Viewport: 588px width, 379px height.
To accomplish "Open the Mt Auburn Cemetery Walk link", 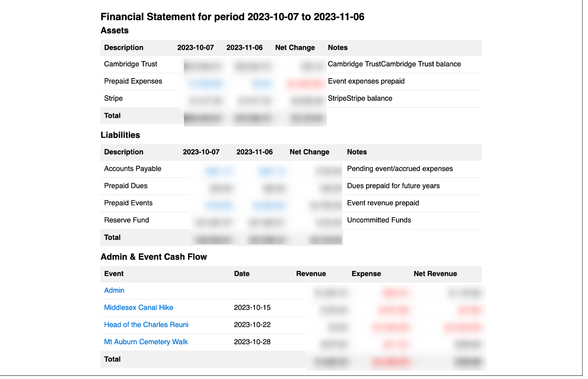I will tap(146, 342).
